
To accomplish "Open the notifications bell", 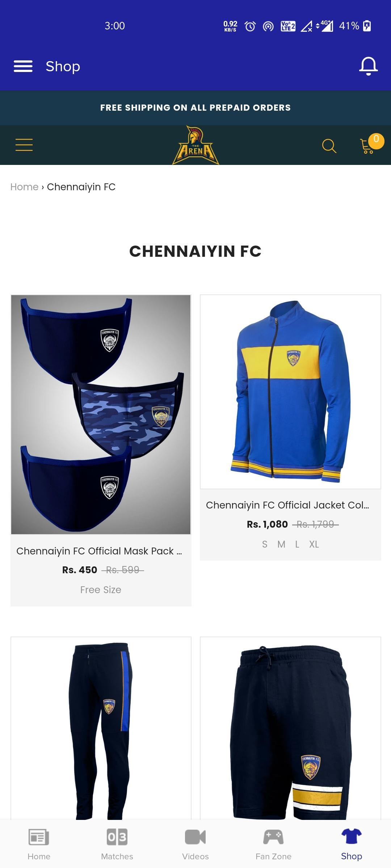I will pyautogui.click(x=368, y=66).
